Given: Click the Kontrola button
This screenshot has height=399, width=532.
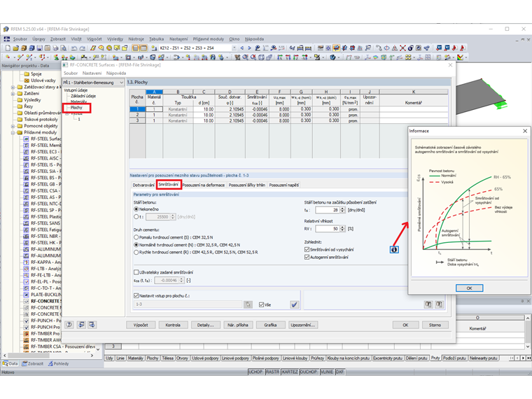Looking at the screenshot, I should pyautogui.click(x=173, y=325).
